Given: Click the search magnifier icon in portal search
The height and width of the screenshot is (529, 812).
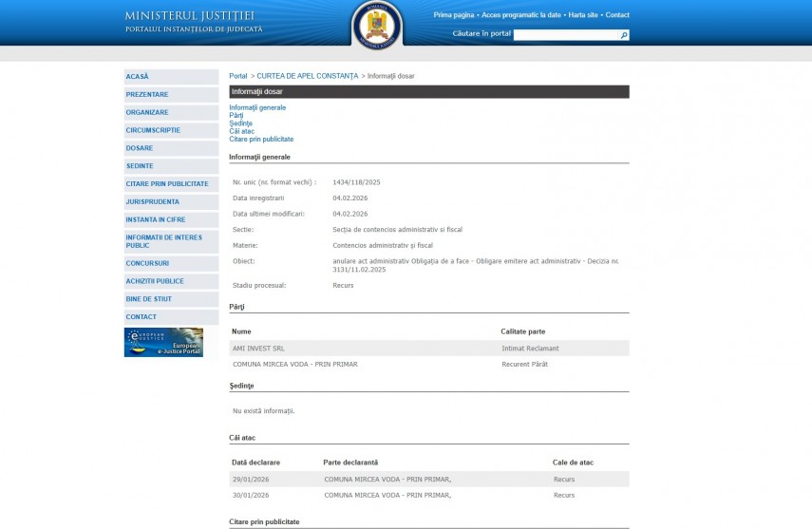Looking at the screenshot, I should [x=623, y=35].
